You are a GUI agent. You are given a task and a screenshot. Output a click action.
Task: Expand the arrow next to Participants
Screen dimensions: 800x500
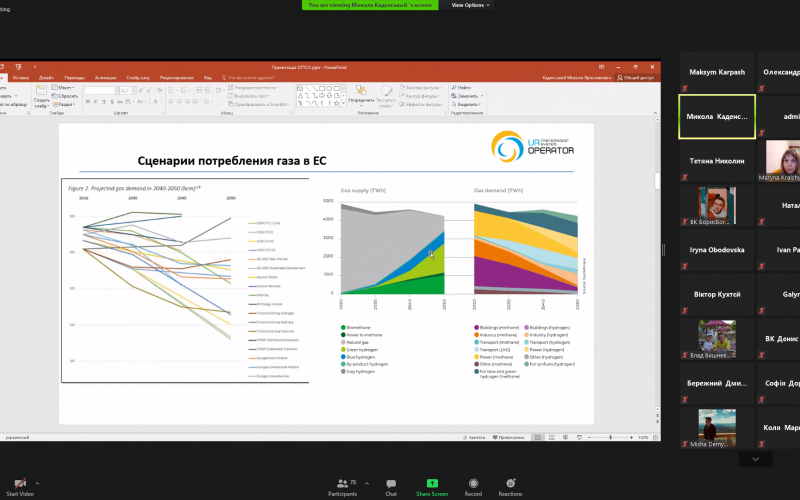pos(367,483)
